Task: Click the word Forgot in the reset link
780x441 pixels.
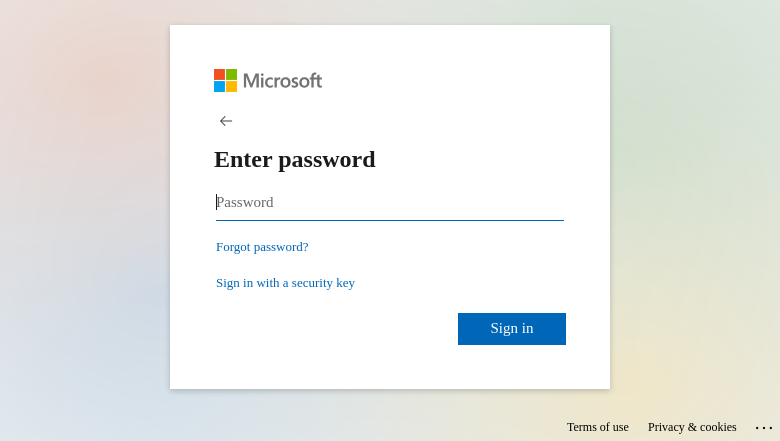Action: pos(233,247)
